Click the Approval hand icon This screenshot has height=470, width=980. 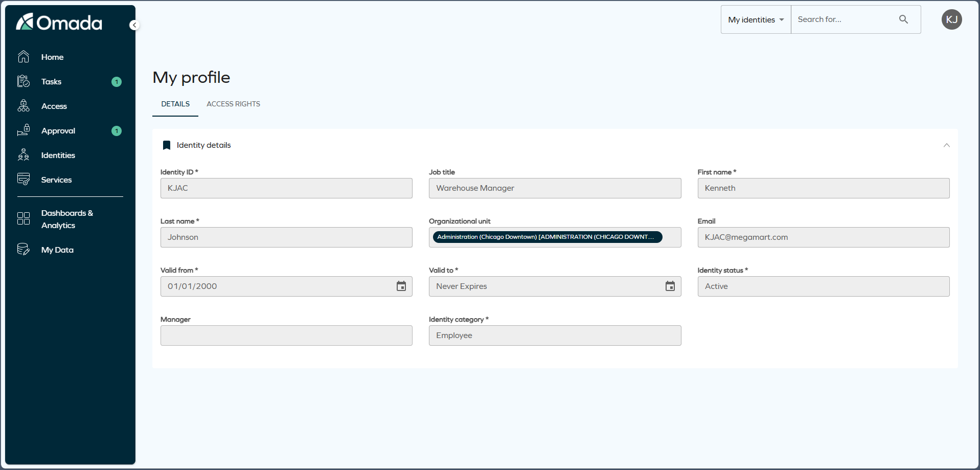point(24,130)
